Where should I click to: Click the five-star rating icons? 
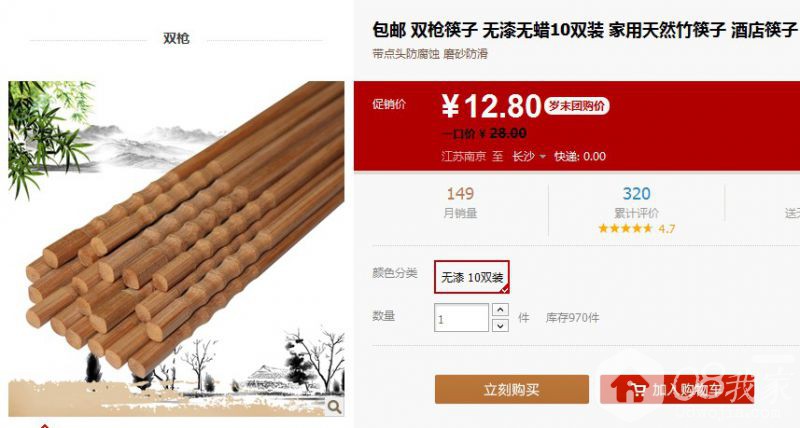pos(625,229)
